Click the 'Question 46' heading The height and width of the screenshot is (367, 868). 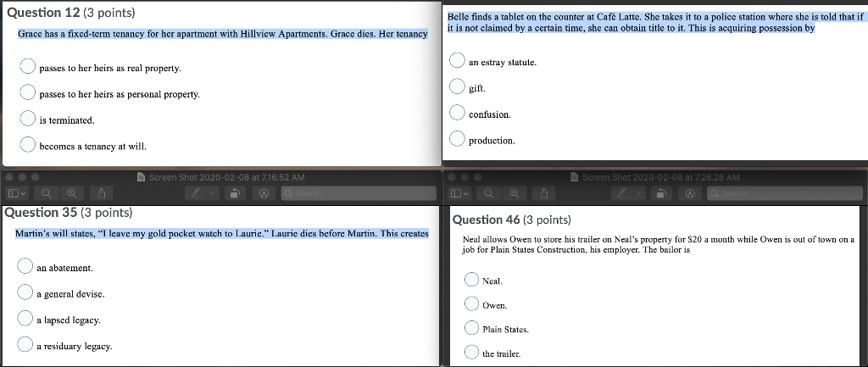tap(511, 220)
